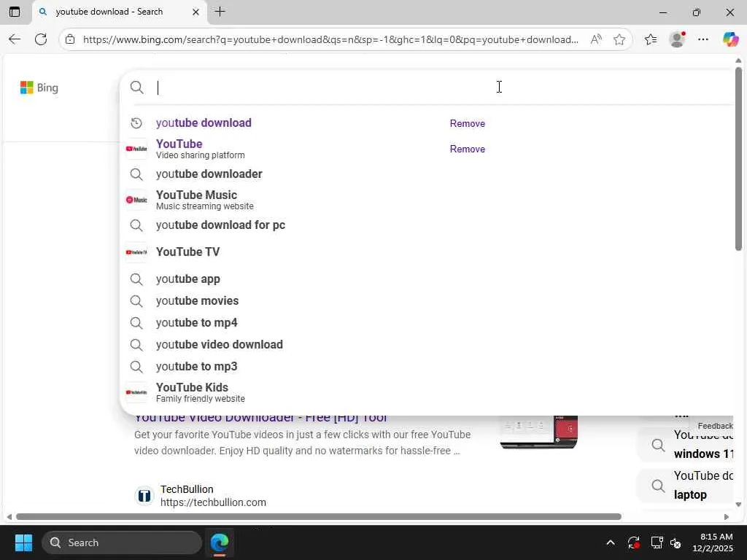Show hidden system tray icons
Screen dimensions: 747x560
coord(611,542)
